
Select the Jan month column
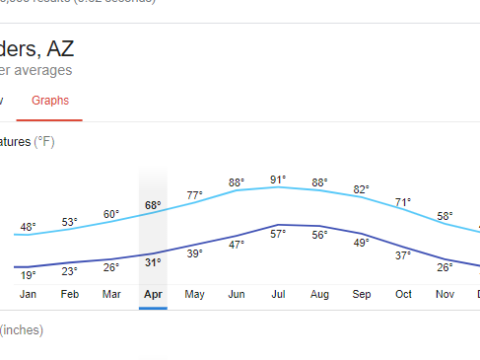point(28,294)
